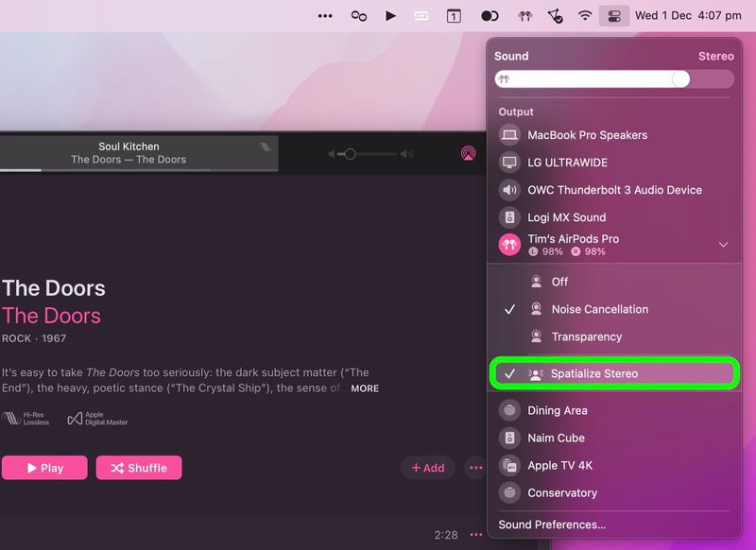Click the 2:28 track duration
Viewport: 756px width, 550px height.
point(446,535)
